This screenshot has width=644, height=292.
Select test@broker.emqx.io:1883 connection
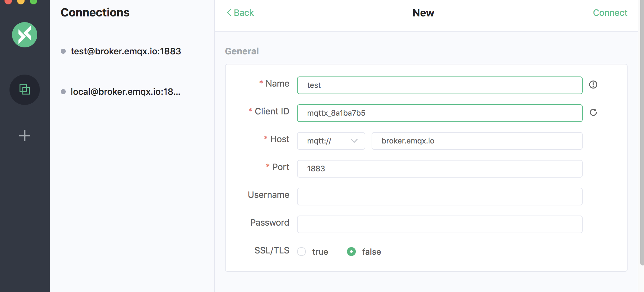[126, 51]
